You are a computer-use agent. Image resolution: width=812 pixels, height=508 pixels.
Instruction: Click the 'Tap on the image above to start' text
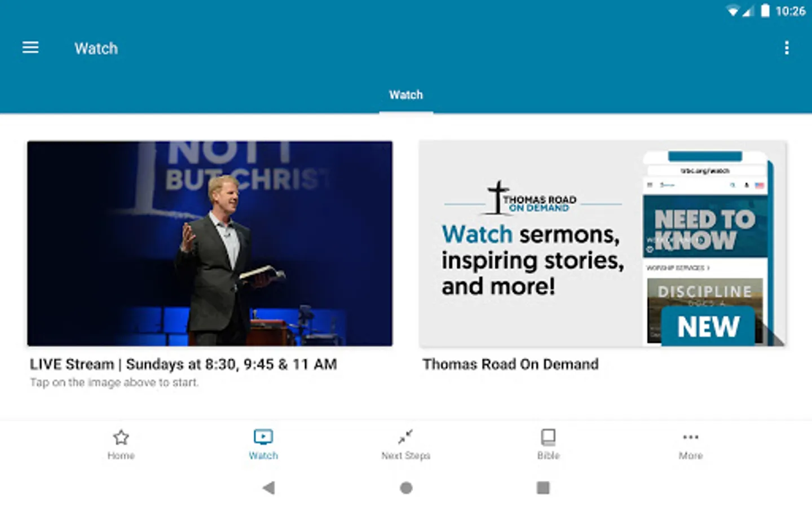[114, 383]
